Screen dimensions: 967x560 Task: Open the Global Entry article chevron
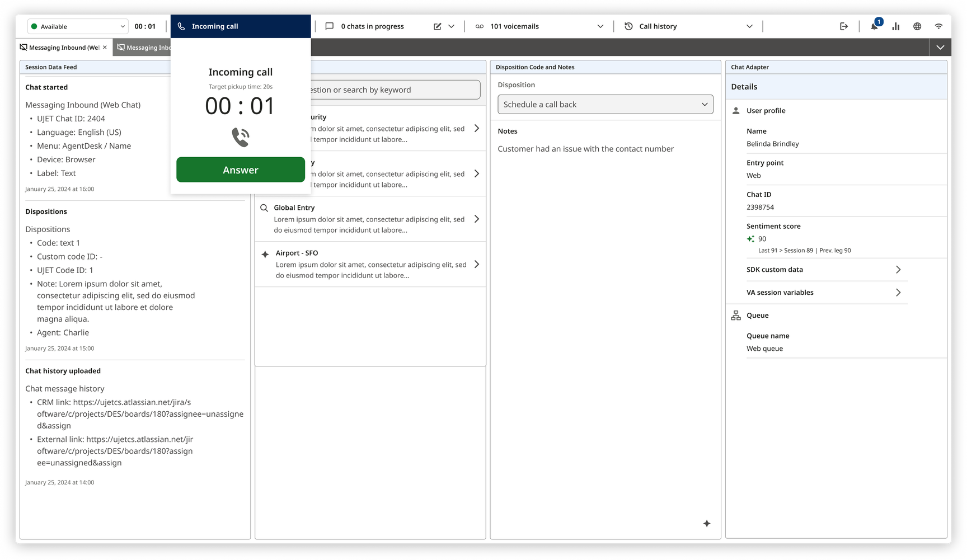[477, 219]
